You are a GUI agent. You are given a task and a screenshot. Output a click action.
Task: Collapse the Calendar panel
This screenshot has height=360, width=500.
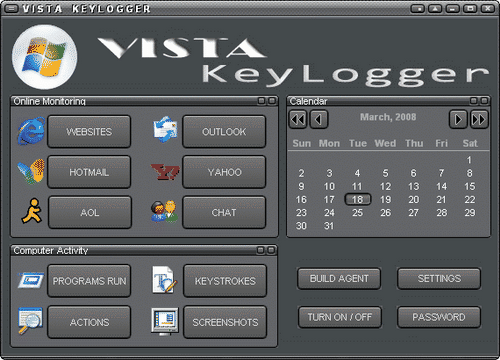pos(474,100)
